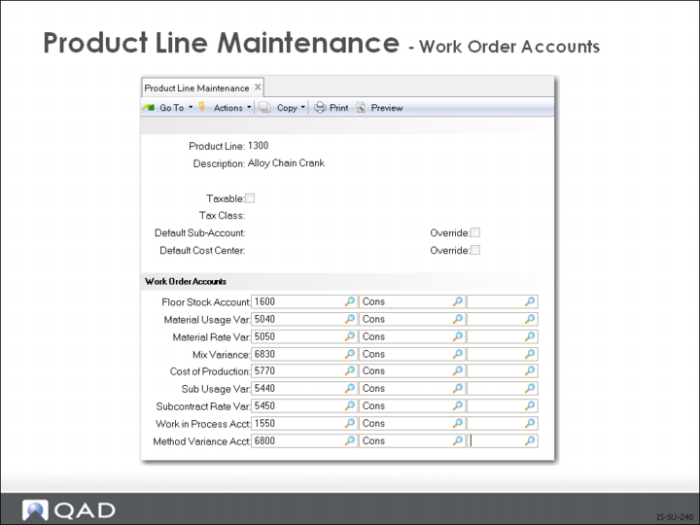The image size is (700, 525).
Task: Open lookup for Cost of Production 5770 field
Action: (x=350, y=371)
